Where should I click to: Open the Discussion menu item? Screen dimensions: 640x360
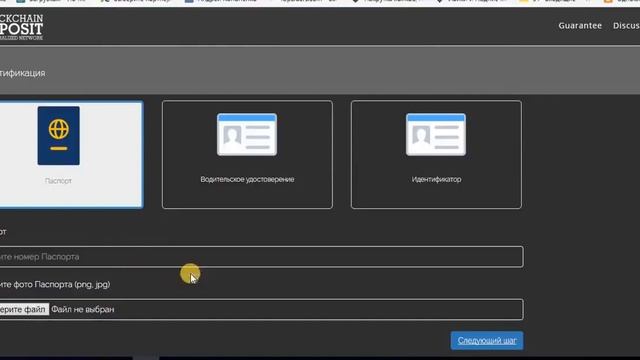[626, 25]
